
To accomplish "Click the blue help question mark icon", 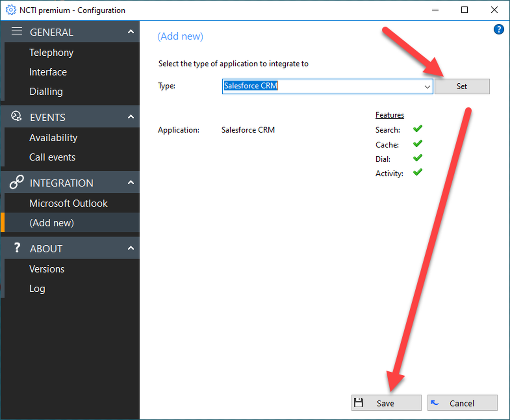I will click(x=499, y=29).
